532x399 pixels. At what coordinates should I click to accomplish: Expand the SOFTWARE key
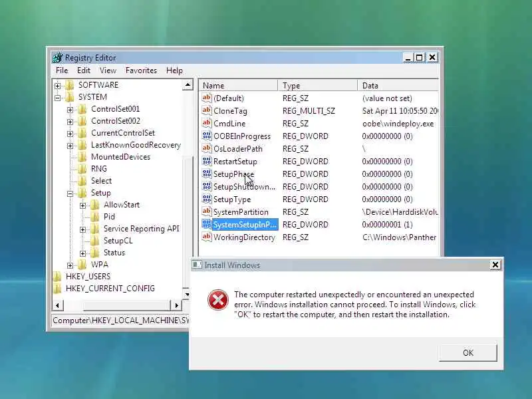[58, 86]
